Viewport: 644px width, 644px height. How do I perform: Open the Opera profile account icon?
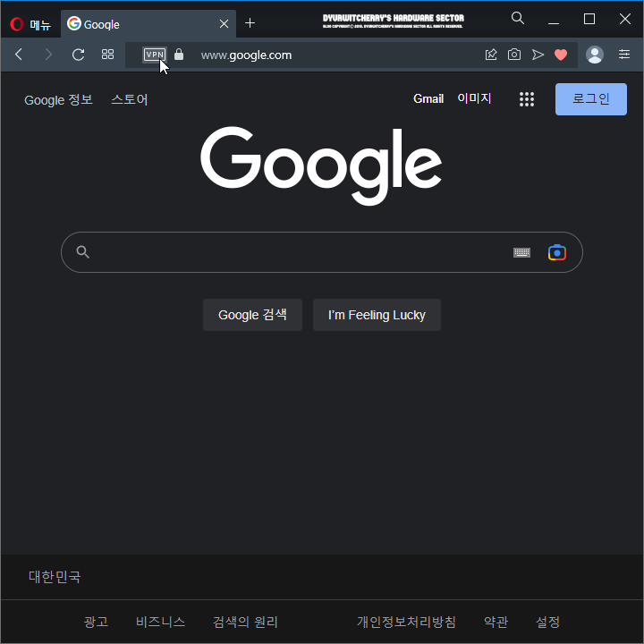(594, 55)
